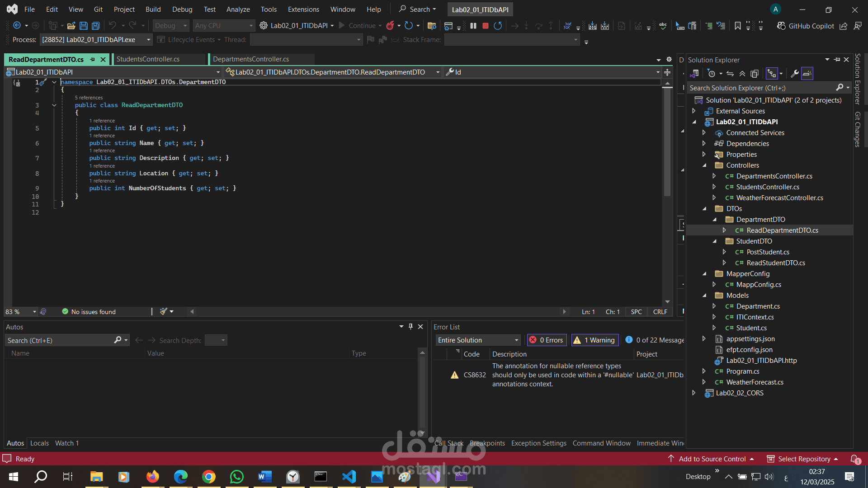Expand the Lab02_02_CORS project
The height and width of the screenshot is (488, 868).
694,393
